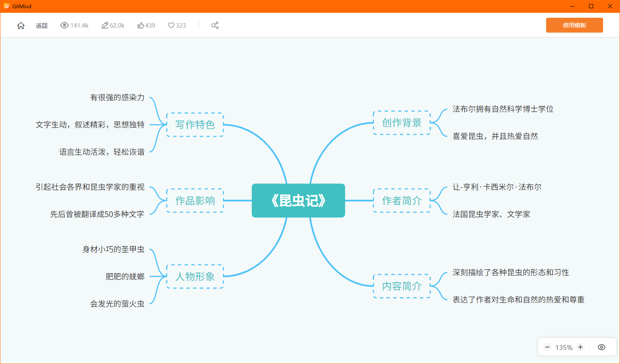
Task: Toggle favorite with the heart icon
Action: click(x=171, y=25)
